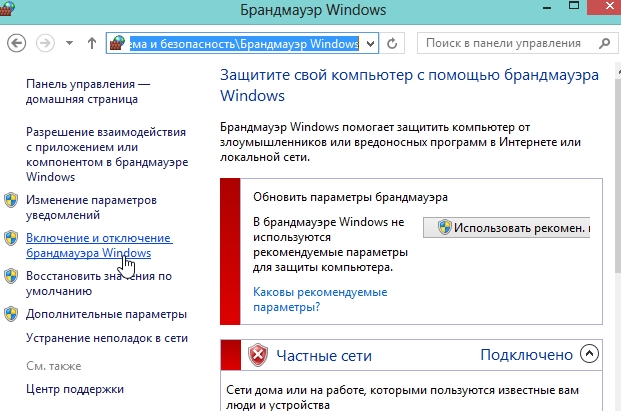621x411 pixels.
Task: Open Дополнительные параметры link
Action: 106,314
